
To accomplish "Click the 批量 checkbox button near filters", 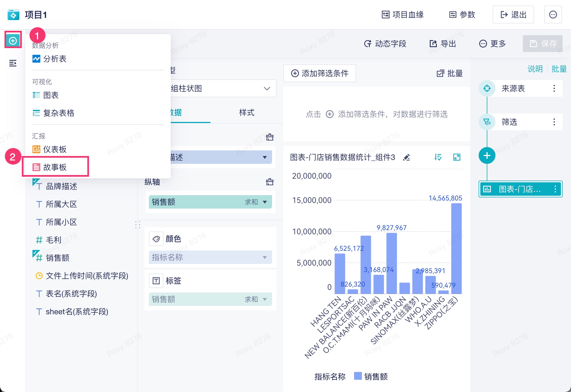I will click(450, 74).
